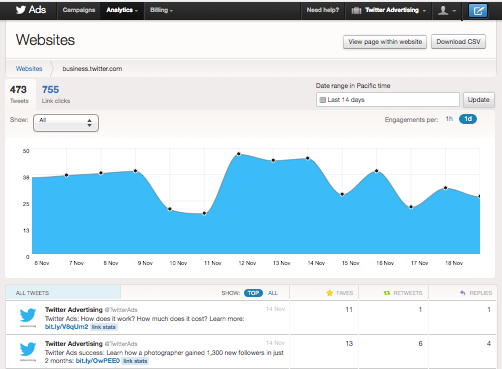Click the calendar icon in date range field

pos(322,100)
